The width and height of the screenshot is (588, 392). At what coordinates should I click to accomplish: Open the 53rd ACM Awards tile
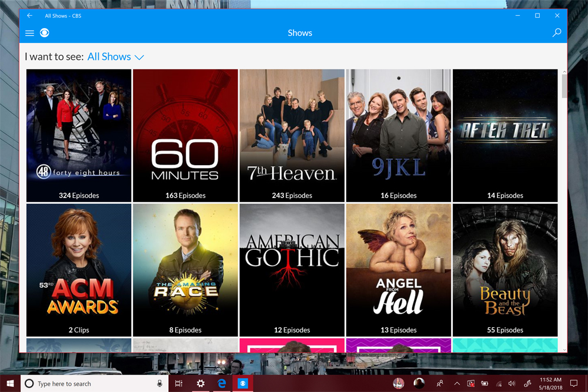(x=79, y=270)
